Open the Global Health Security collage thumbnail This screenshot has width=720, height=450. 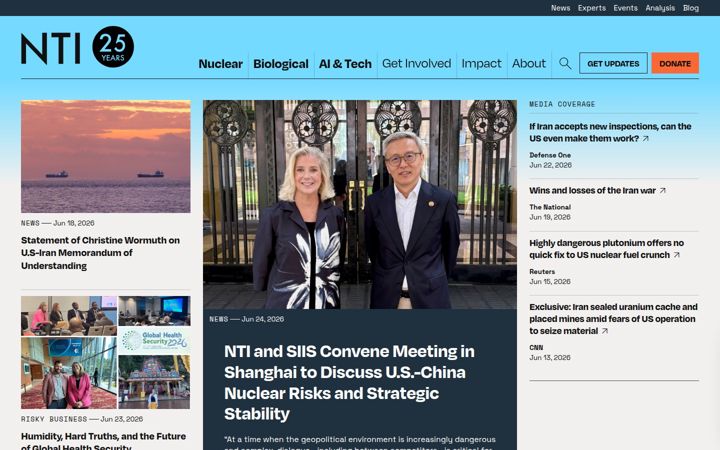[x=106, y=352]
